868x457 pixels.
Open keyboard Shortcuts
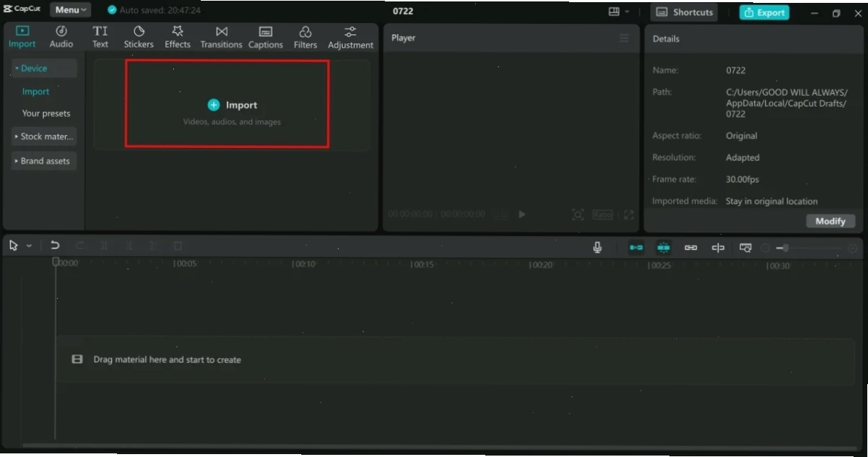[x=685, y=12]
